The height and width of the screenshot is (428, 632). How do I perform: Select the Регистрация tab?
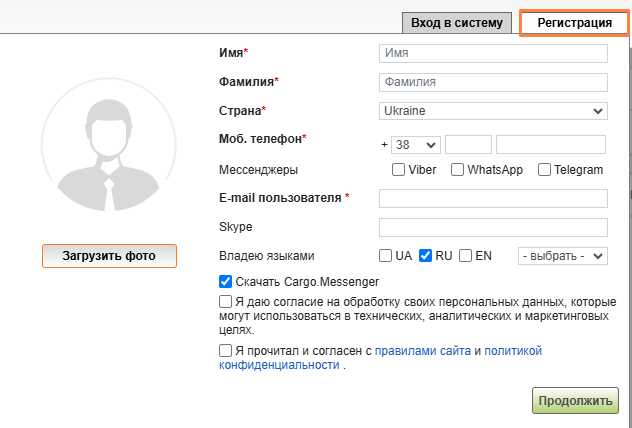[x=573, y=22]
